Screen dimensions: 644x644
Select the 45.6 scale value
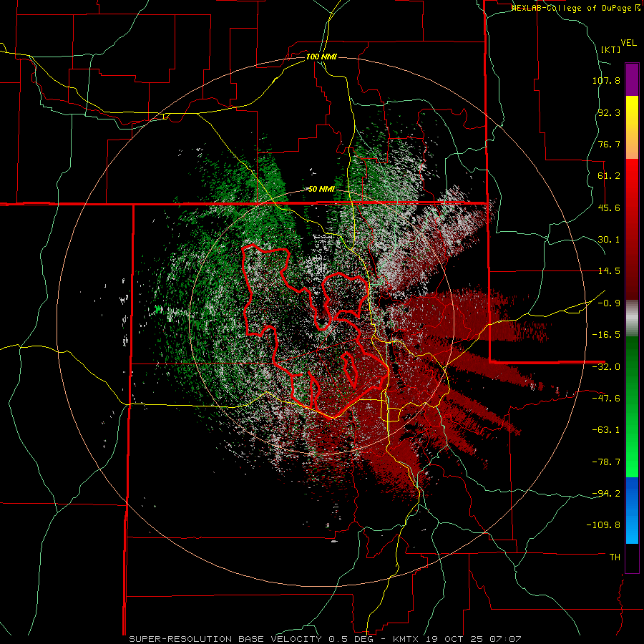tap(609, 208)
